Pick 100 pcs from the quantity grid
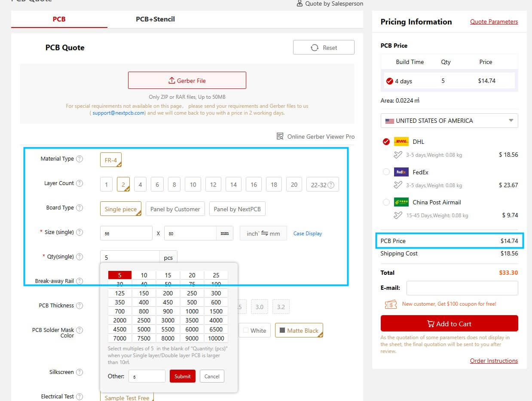The height and width of the screenshot is (401, 532). pos(216,284)
